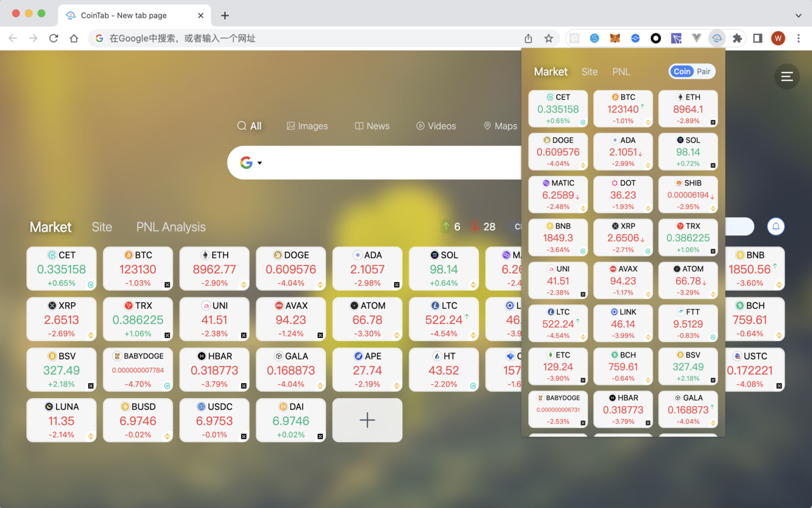Open the MATIC card in the popup
Image resolution: width=812 pixels, height=508 pixels.
[x=558, y=195]
